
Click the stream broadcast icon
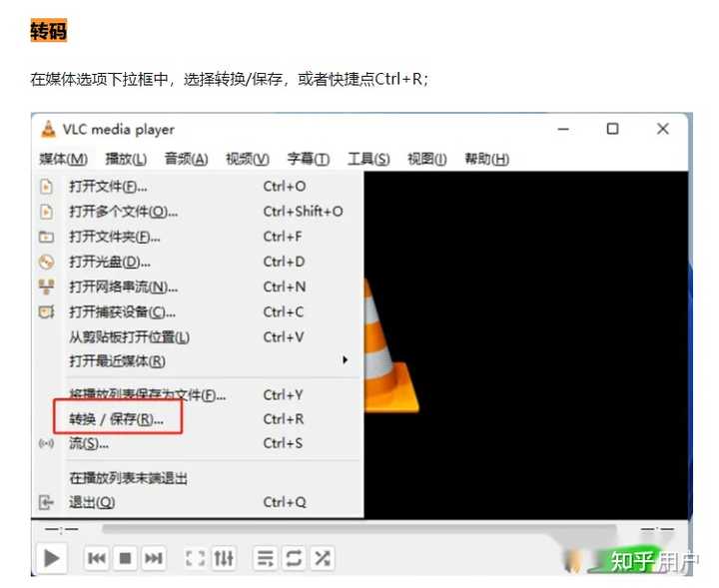click(x=46, y=443)
